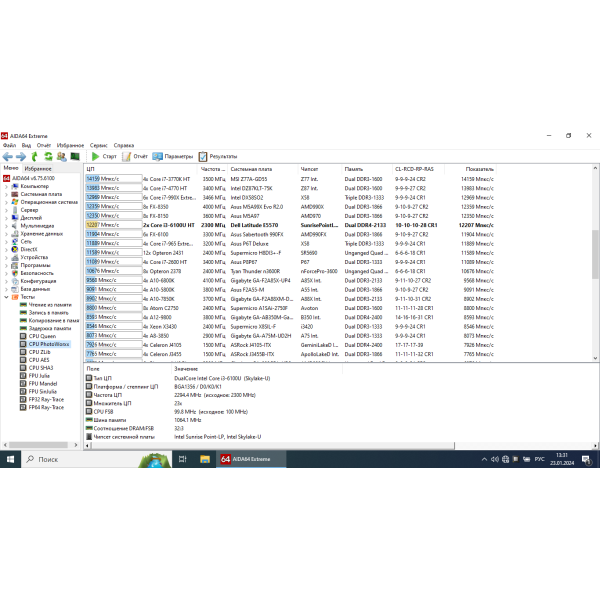
Task: Click the Forward arrow toolbar icon
Action: coord(21,156)
